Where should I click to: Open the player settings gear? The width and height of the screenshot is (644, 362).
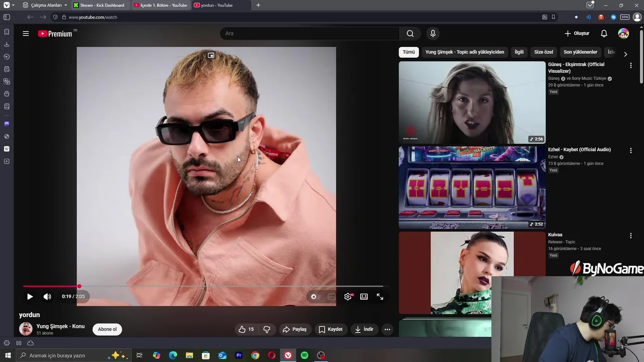(x=348, y=297)
